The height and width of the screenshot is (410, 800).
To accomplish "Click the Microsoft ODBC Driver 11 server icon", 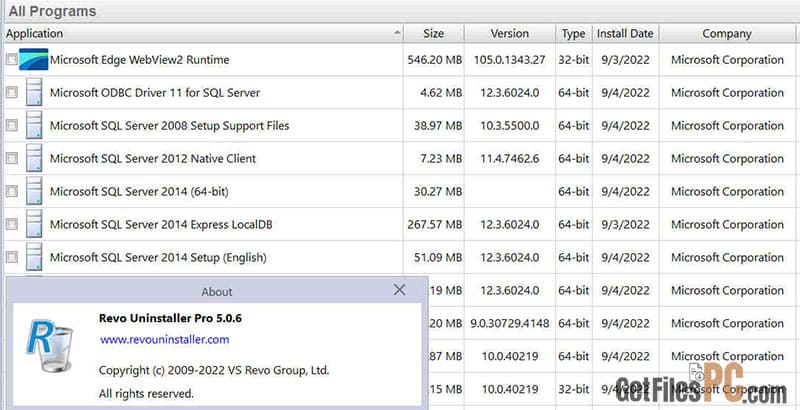I will tap(34, 92).
